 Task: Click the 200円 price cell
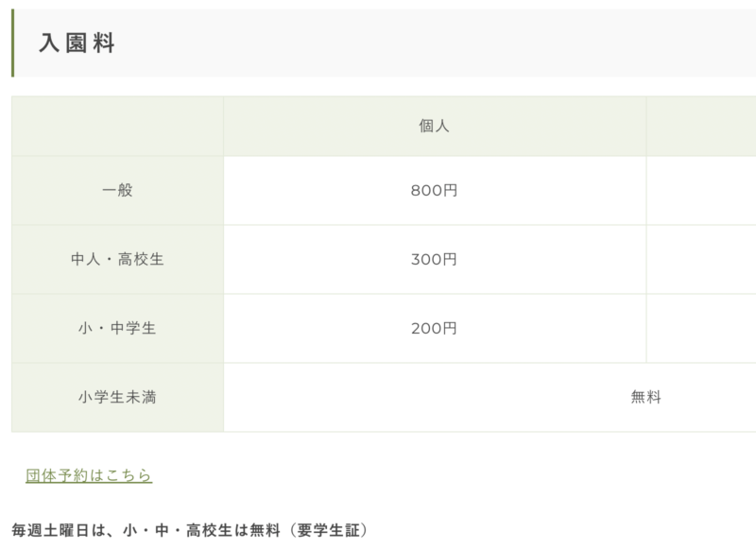pyautogui.click(x=434, y=328)
